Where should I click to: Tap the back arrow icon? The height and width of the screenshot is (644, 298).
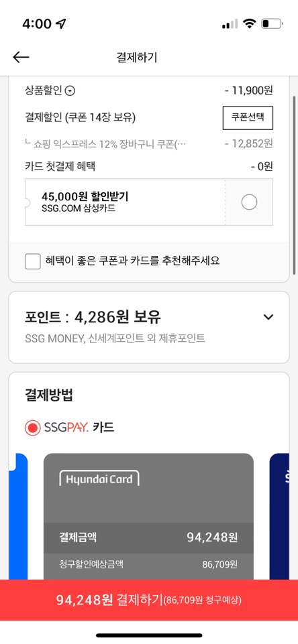click(21, 57)
